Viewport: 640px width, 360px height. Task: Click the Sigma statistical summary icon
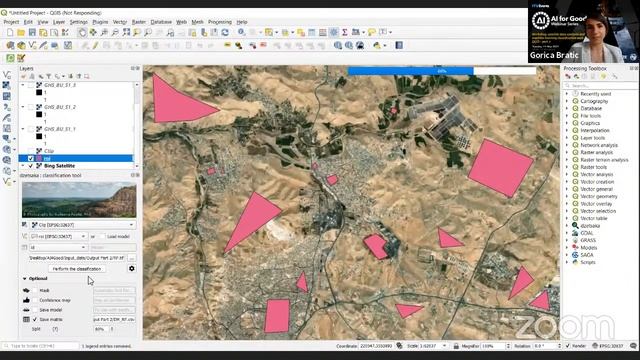pyautogui.click(x=344, y=32)
